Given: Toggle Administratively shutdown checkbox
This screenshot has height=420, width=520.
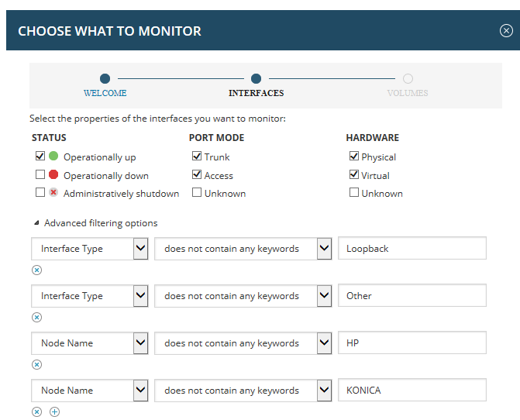Looking at the screenshot, I should 40,192.
